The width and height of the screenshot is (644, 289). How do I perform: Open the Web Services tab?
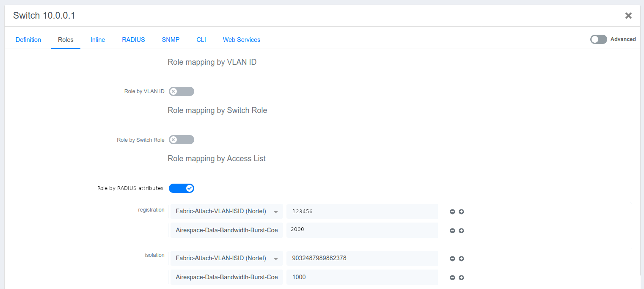[x=242, y=40]
